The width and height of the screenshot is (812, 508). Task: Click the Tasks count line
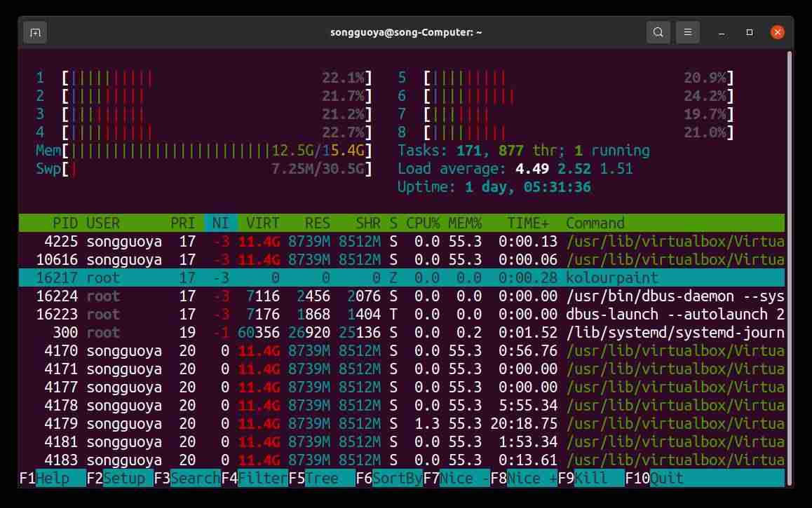pos(524,151)
